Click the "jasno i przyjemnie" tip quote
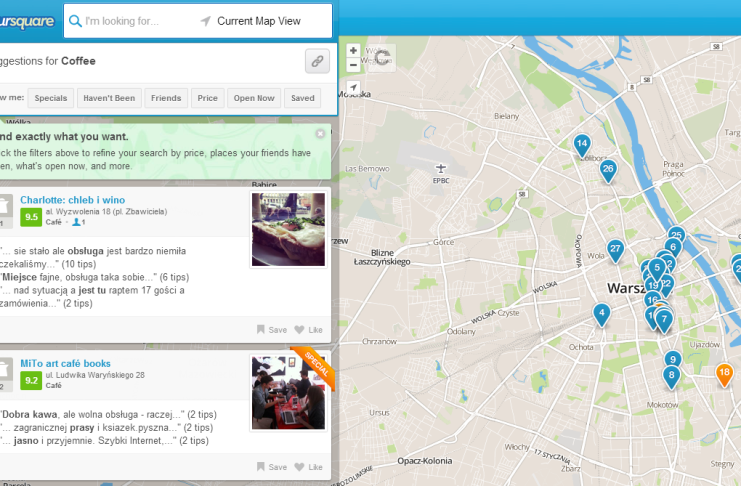This screenshot has width=741, height=486. (x=104, y=441)
